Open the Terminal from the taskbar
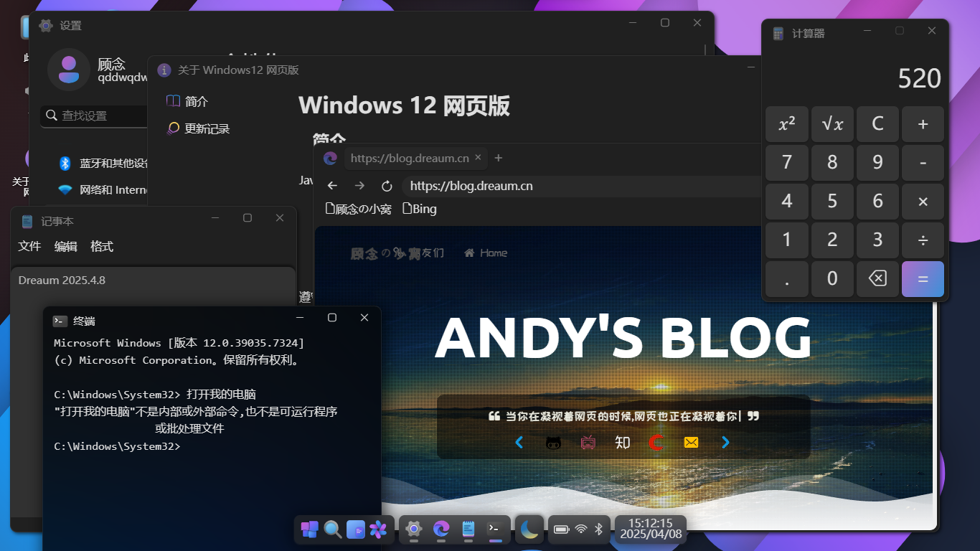Image resolution: width=980 pixels, height=551 pixels. (x=494, y=529)
